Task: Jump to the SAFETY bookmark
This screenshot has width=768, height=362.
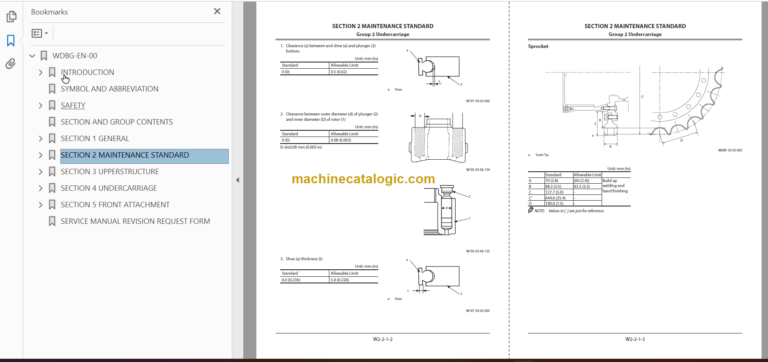Action: point(72,105)
